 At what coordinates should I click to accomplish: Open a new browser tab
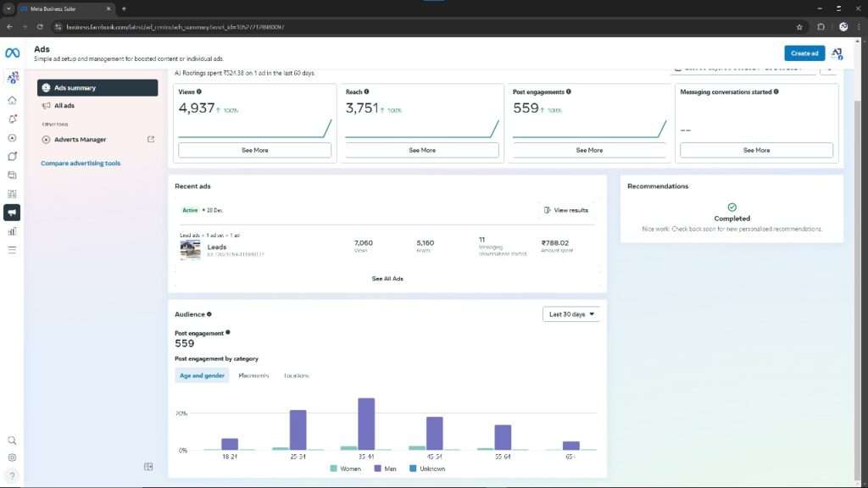pos(124,8)
